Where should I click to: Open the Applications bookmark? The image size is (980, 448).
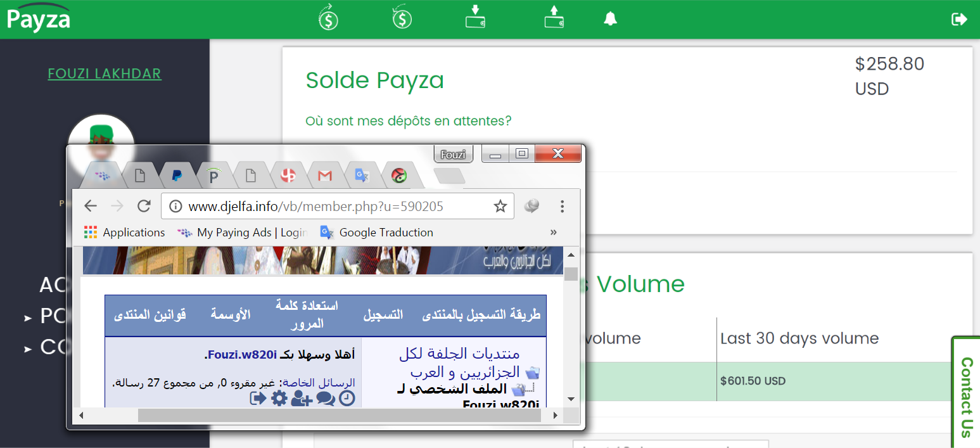click(124, 233)
